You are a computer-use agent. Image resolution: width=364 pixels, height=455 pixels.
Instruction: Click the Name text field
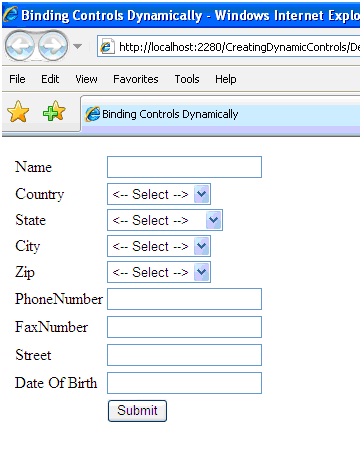(x=184, y=167)
